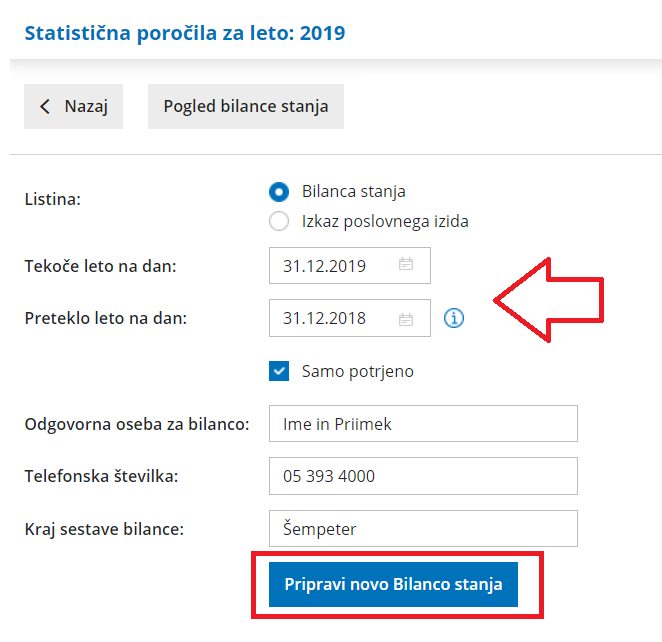
Task: Focus the Odgovorna oseba za bilanco field
Action: (423, 424)
